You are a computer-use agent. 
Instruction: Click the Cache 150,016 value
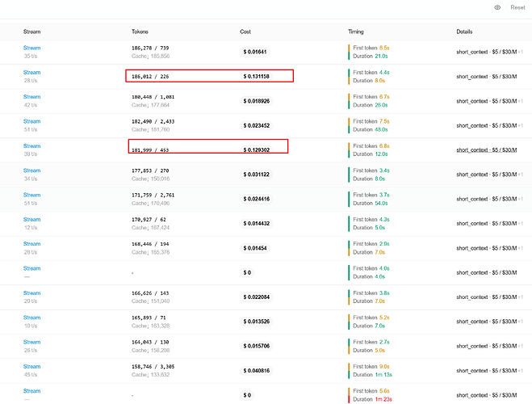(x=151, y=179)
